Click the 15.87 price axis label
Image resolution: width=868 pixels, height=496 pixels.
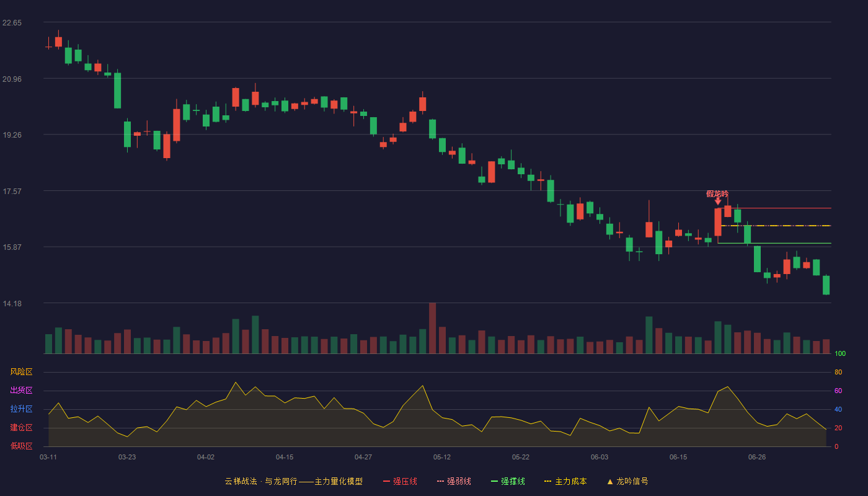12,247
